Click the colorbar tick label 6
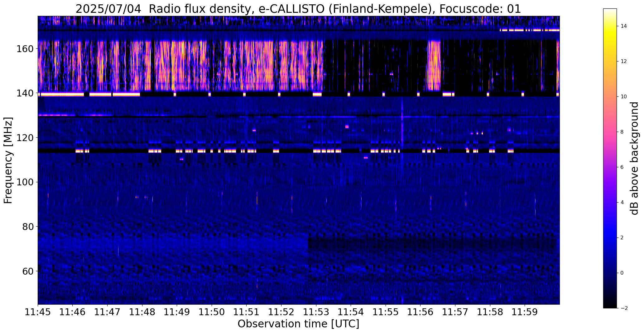 (x=622, y=167)
